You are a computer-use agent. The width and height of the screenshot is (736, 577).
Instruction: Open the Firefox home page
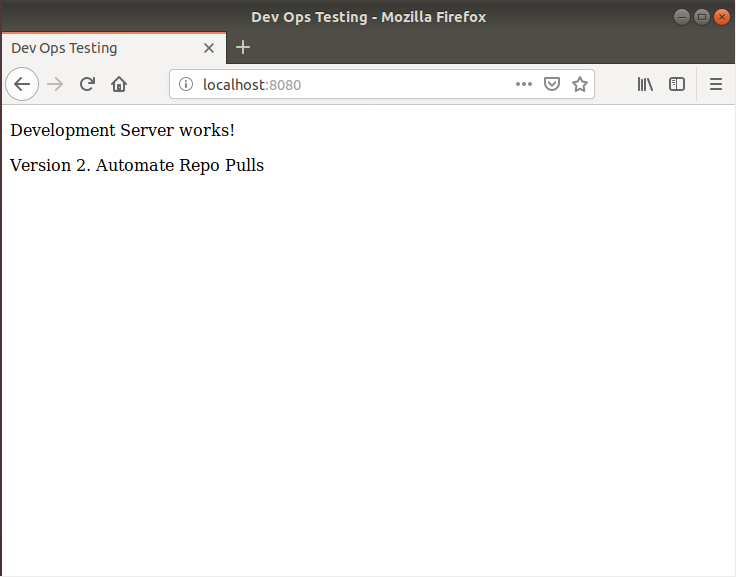119,85
